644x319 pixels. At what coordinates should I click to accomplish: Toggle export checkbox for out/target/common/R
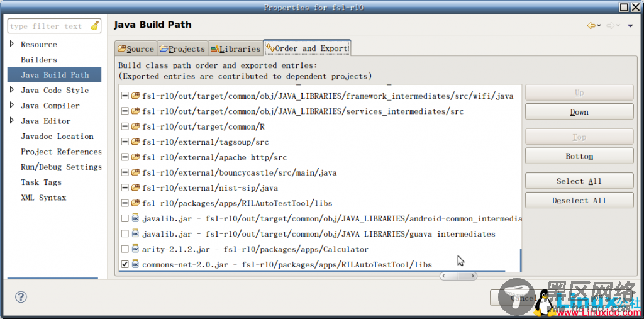point(125,126)
